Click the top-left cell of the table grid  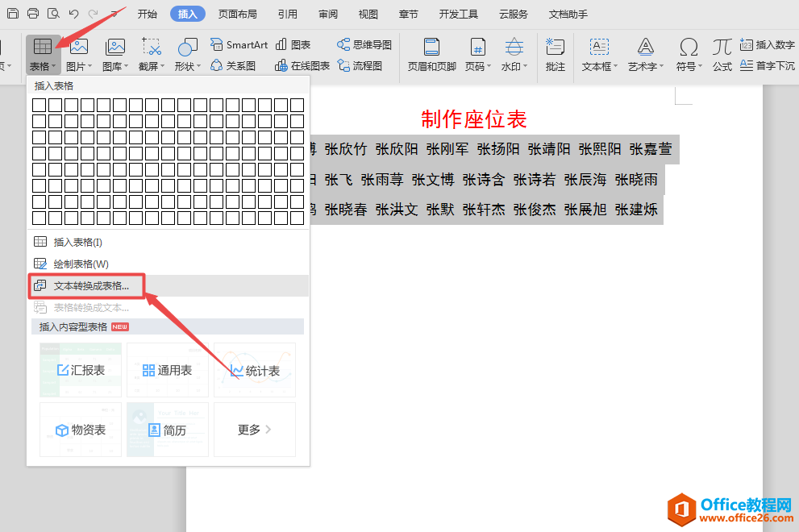(39, 105)
